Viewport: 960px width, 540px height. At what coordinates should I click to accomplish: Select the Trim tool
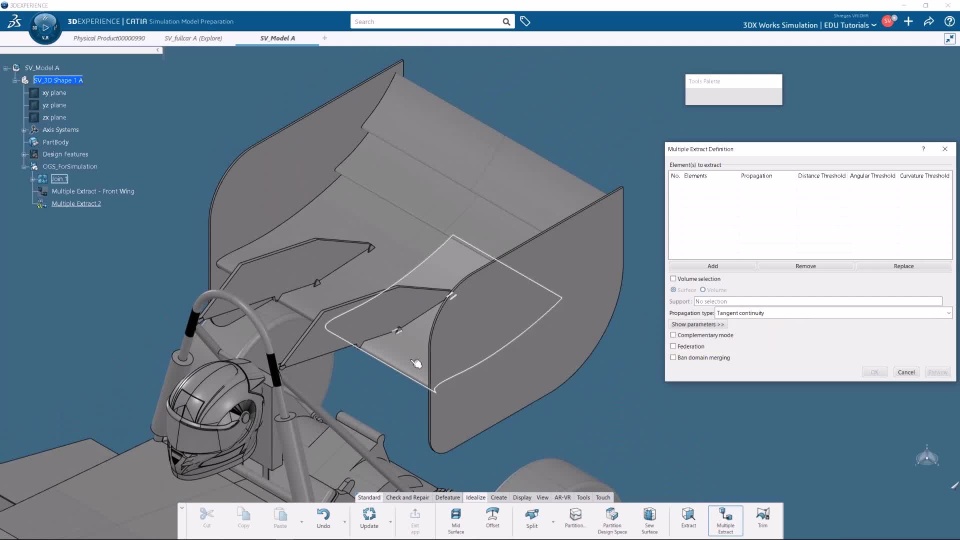(763, 514)
